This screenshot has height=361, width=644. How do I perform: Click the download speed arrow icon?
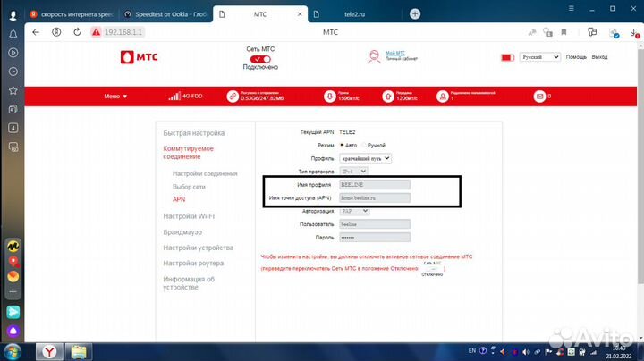[329, 97]
